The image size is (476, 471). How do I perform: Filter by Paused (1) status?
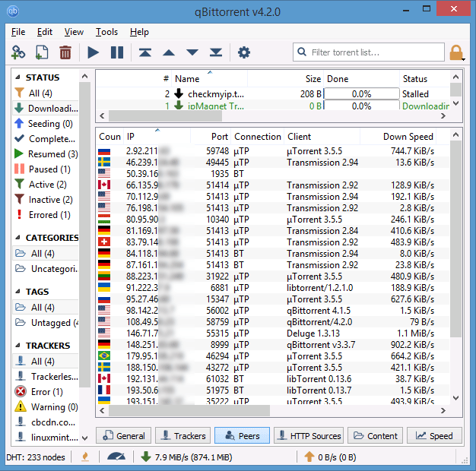(46, 169)
